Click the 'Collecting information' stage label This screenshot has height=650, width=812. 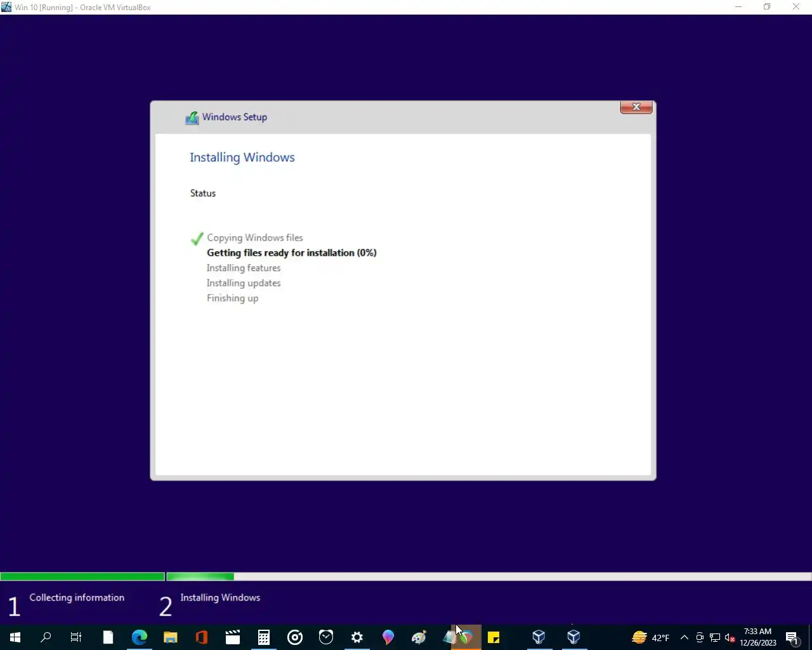77,597
